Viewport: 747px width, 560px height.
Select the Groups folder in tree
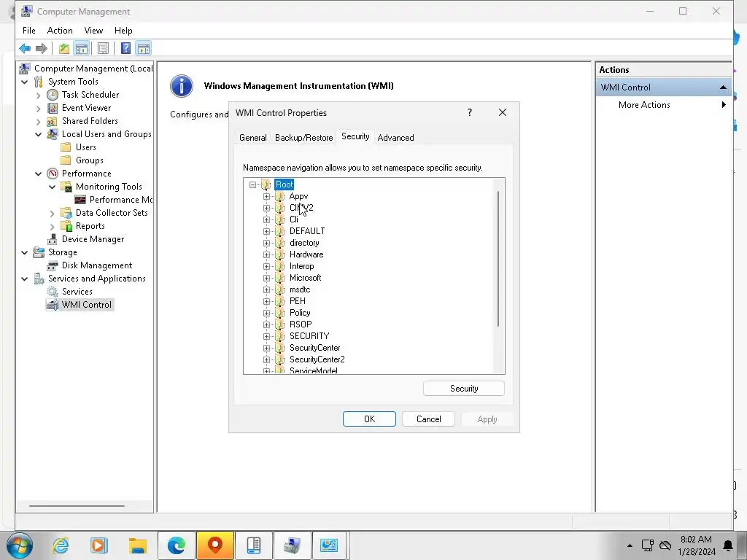click(x=90, y=160)
